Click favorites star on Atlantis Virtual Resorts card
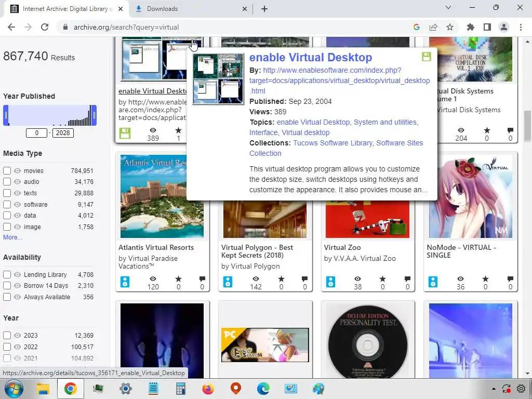 (x=179, y=279)
